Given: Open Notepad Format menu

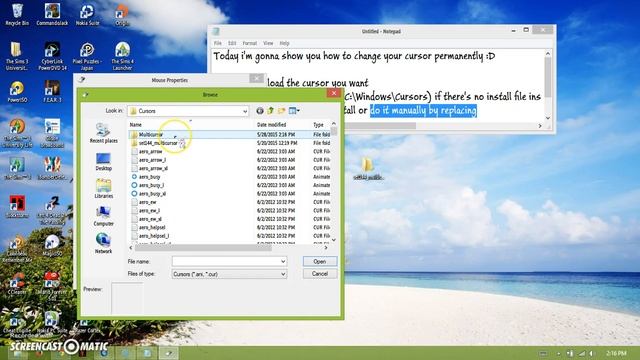Looking at the screenshot, I should pyautogui.click(x=250, y=43).
